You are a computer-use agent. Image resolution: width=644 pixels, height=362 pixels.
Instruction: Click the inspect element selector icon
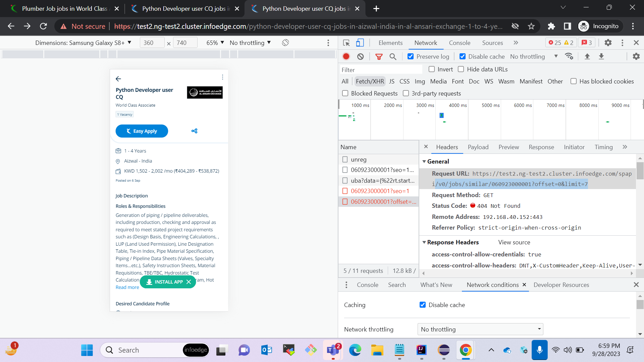tap(346, 43)
